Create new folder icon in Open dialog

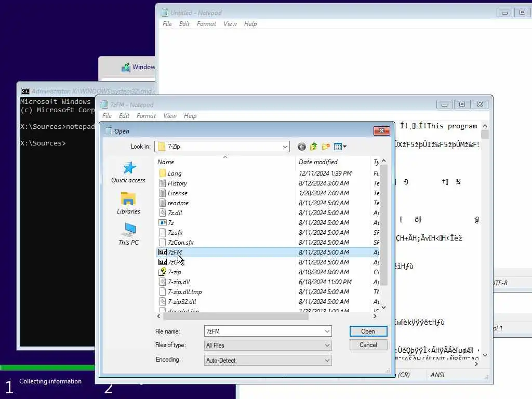click(x=326, y=147)
